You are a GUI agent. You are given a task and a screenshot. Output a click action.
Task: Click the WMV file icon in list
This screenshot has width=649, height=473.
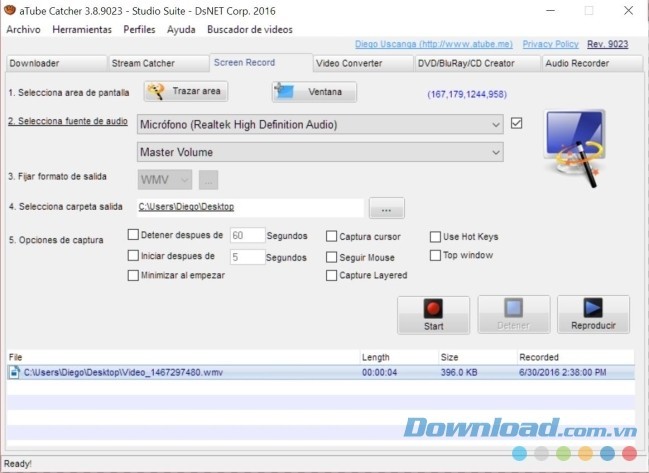point(15,372)
